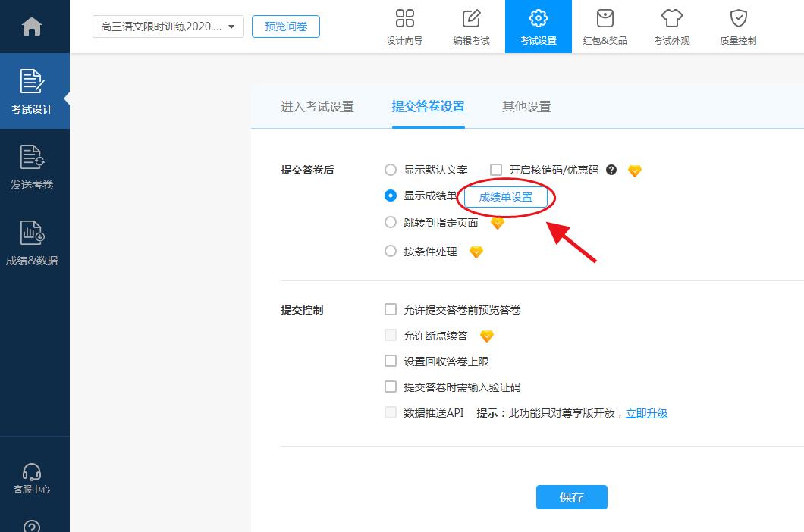Select the 显示默认文案 radio option

391,170
